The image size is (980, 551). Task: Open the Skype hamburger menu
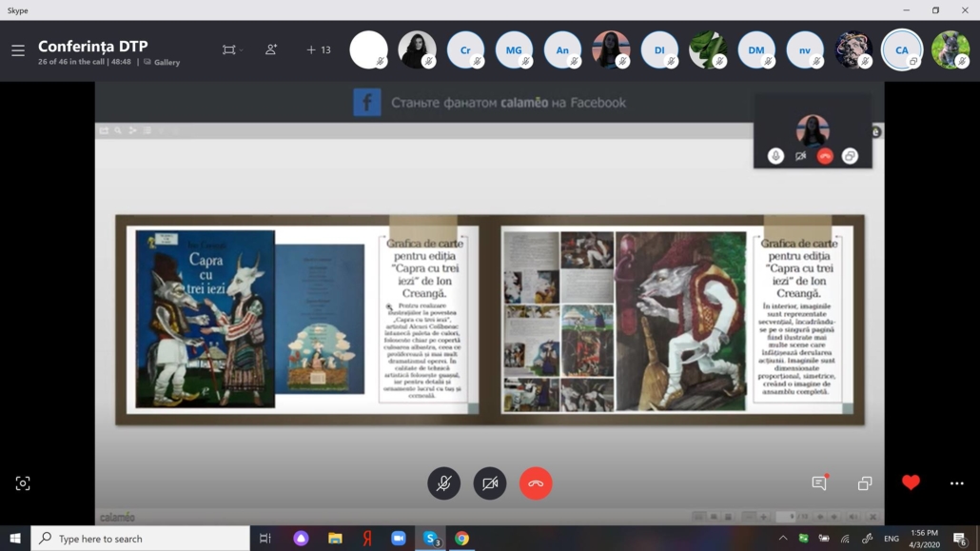point(18,50)
